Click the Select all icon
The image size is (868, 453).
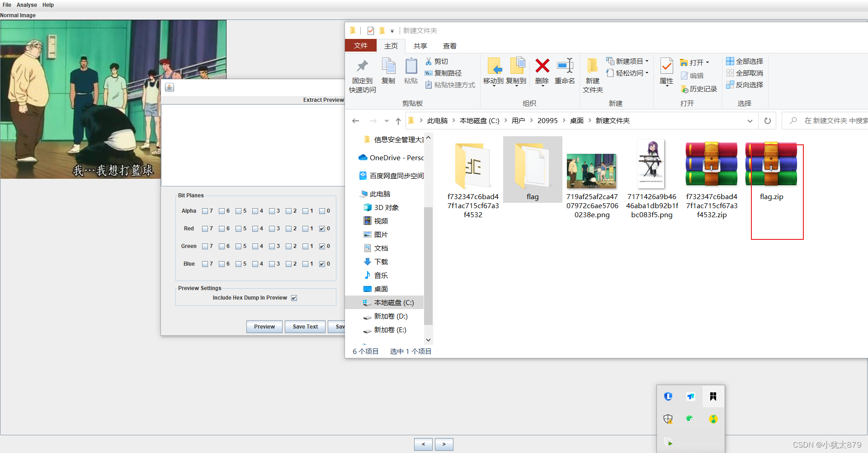click(730, 61)
